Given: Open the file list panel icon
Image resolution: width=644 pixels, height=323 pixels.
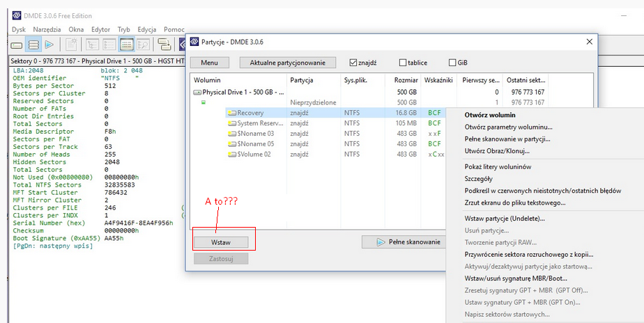Looking at the screenshot, I should 109,45.
